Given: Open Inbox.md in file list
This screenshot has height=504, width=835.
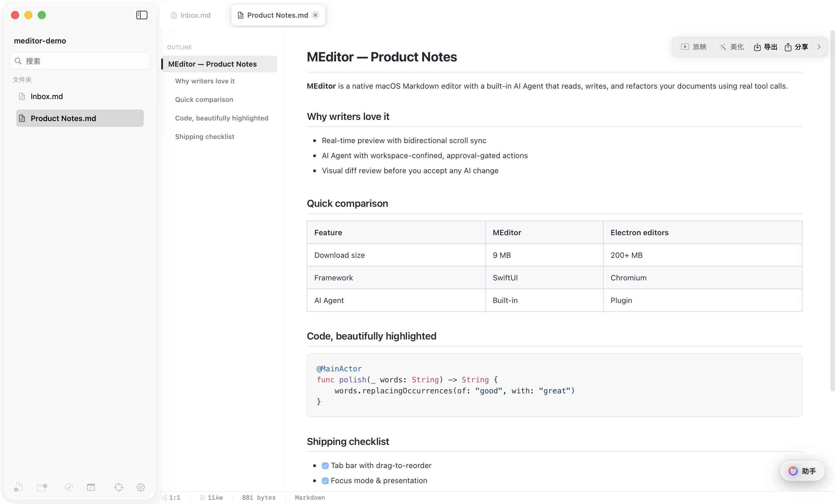Looking at the screenshot, I should tap(80, 96).
